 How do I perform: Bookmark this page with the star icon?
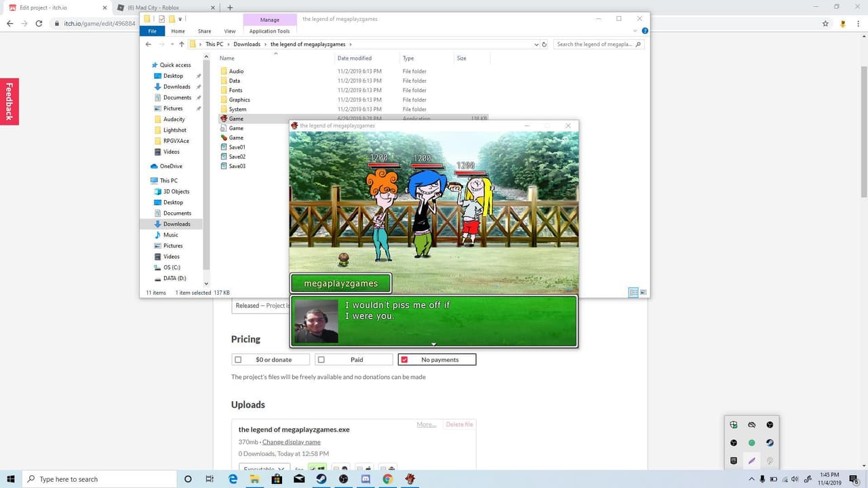825,23
